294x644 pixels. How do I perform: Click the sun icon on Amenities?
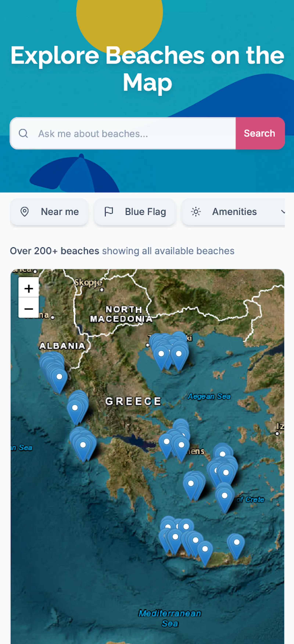(x=196, y=212)
